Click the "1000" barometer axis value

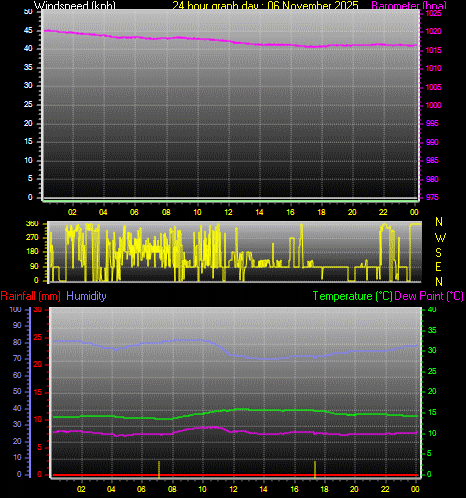click(434, 105)
